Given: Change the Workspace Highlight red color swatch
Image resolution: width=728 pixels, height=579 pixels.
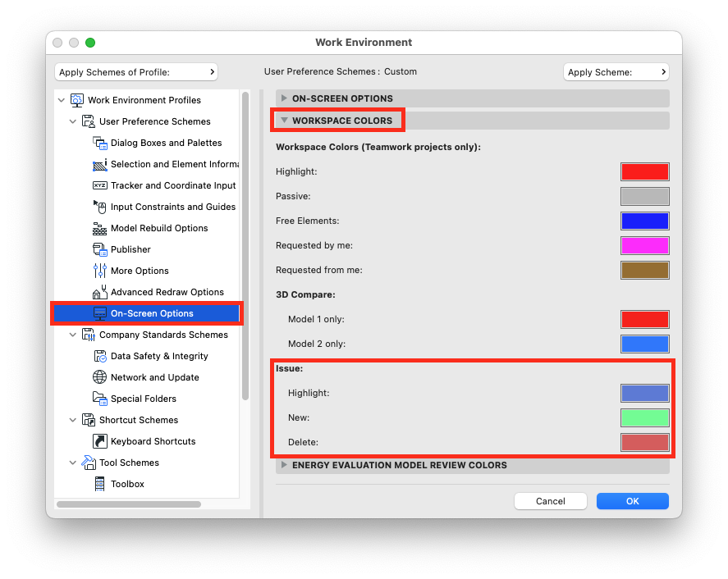Looking at the screenshot, I should (x=645, y=171).
